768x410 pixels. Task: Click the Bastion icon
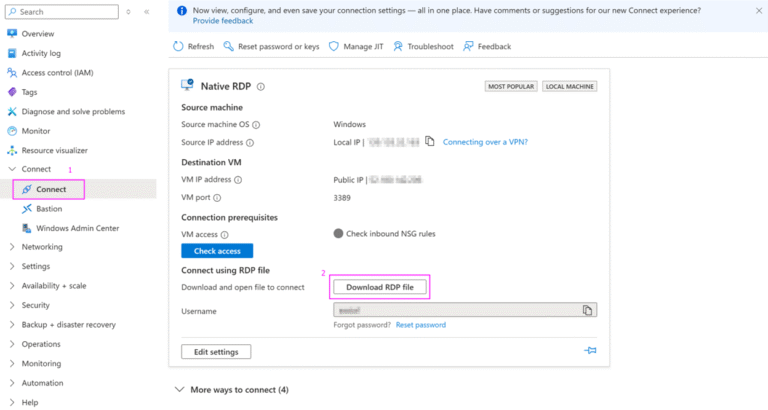[x=26, y=209]
